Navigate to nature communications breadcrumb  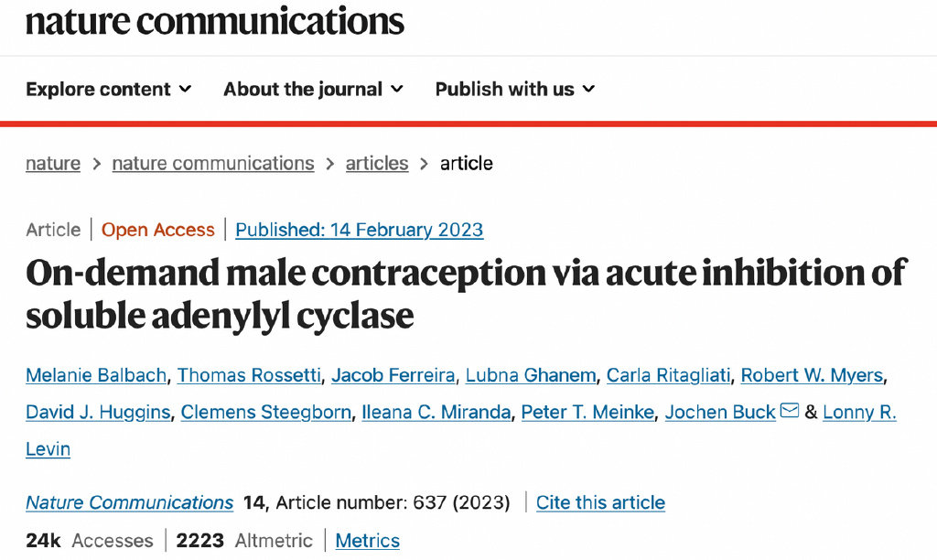tap(212, 164)
